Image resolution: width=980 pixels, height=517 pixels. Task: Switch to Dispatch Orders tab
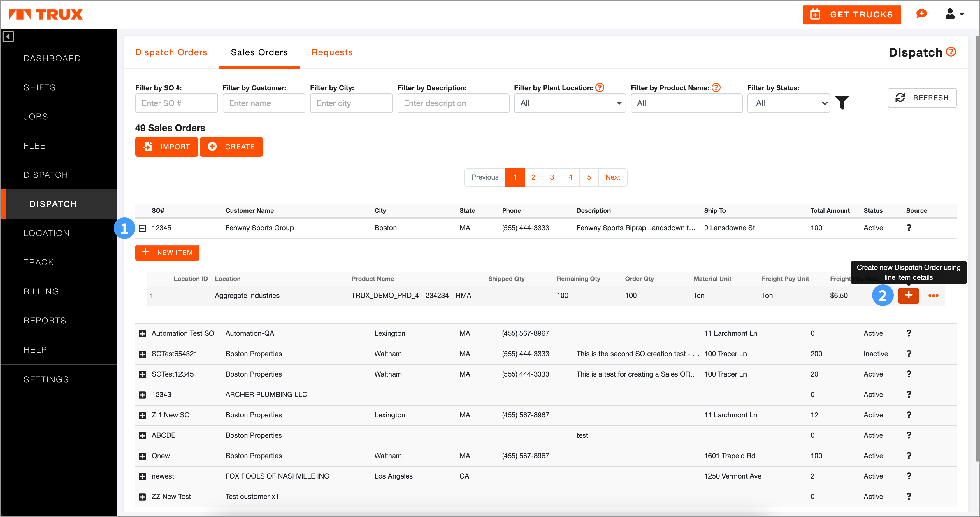pyautogui.click(x=171, y=52)
